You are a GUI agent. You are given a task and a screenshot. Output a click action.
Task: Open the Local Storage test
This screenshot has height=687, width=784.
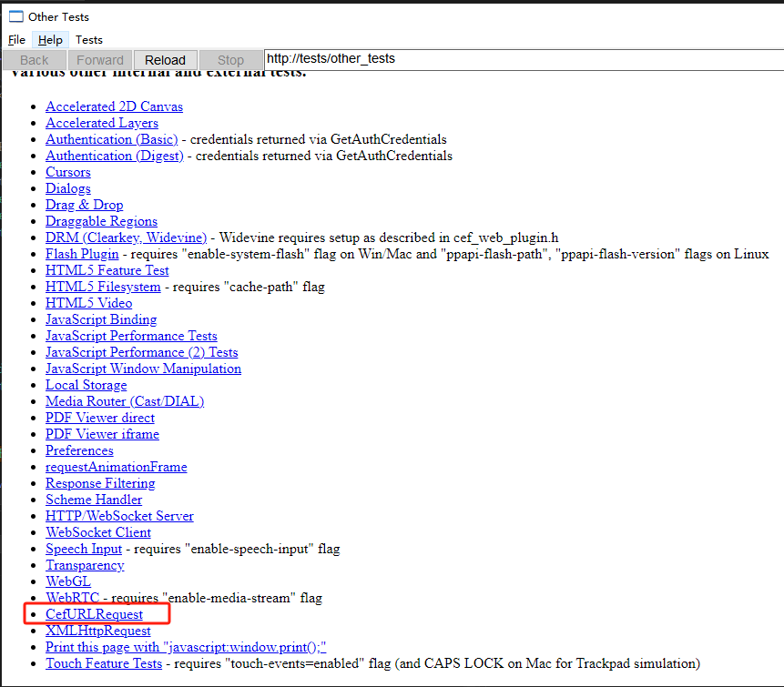pyautogui.click(x=86, y=384)
